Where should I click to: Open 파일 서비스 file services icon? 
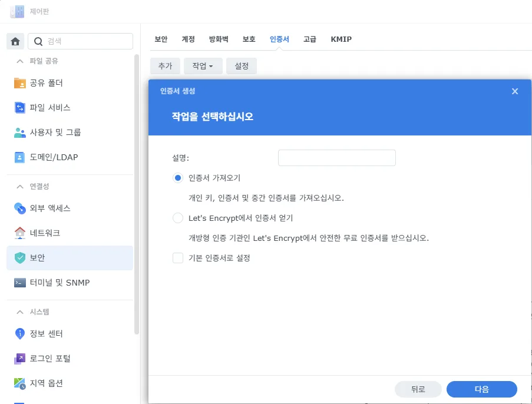click(x=20, y=108)
